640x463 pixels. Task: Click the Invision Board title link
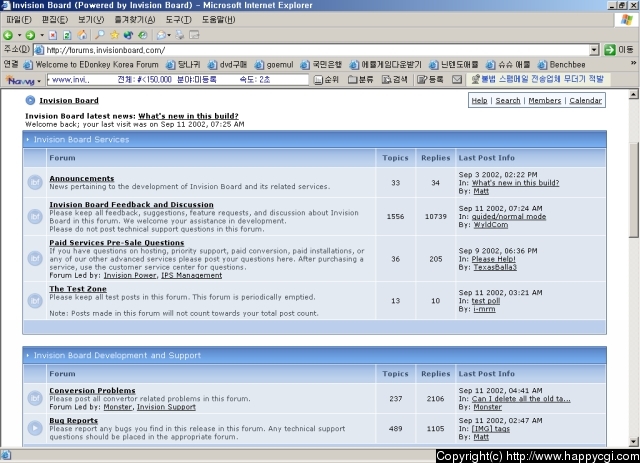pyautogui.click(x=69, y=100)
